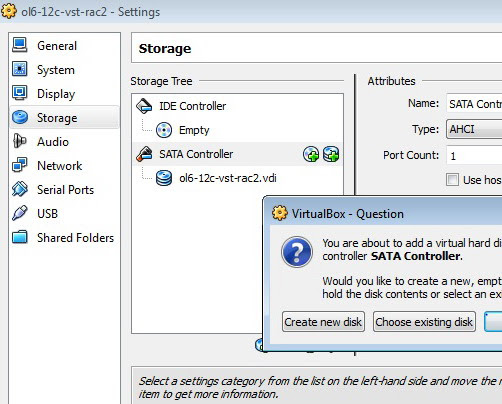Click the Network computers icon
This screenshot has height=404, width=502.
[x=20, y=165]
